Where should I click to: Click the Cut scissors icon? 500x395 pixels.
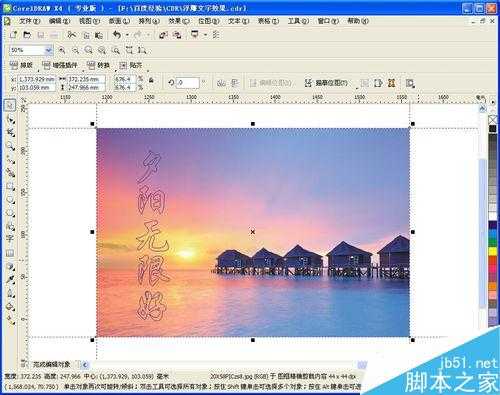tap(71, 35)
